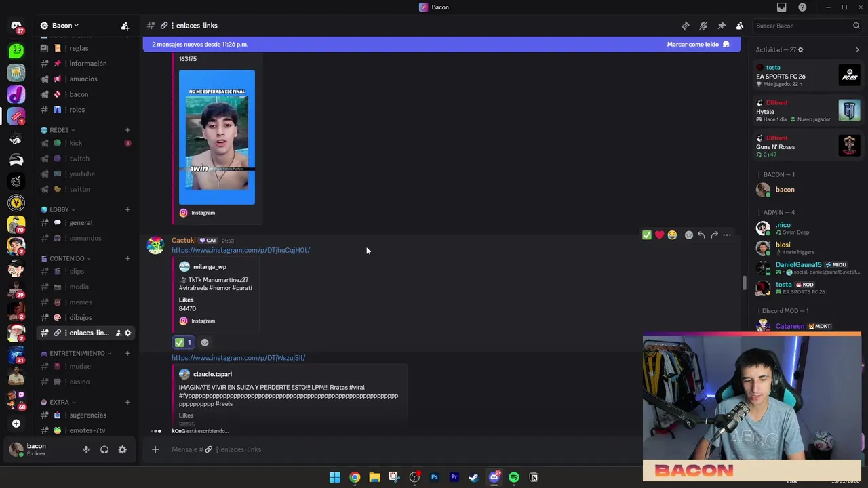Open member blosi in the list
868x488 pixels.
[808, 247]
